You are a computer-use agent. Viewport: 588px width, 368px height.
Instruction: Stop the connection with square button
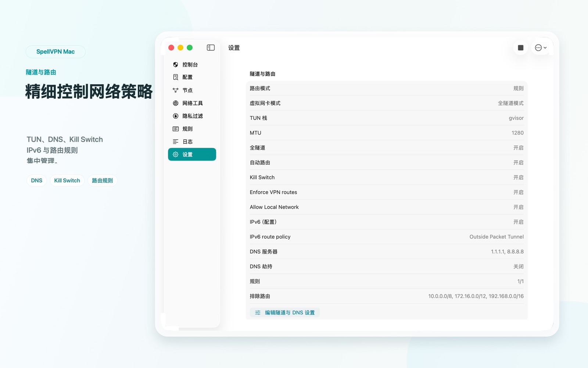point(521,47)
